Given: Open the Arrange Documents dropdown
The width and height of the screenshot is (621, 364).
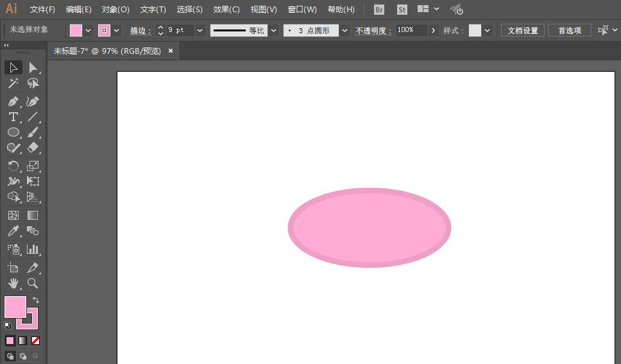Looking at the screenshot, I should click(428, 9).
